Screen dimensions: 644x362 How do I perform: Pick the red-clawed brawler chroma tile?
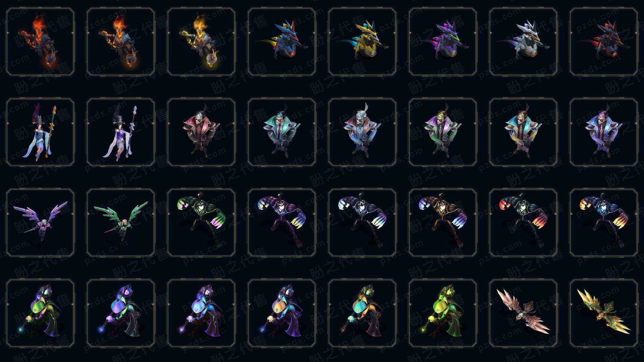click(x=523, y=223)
